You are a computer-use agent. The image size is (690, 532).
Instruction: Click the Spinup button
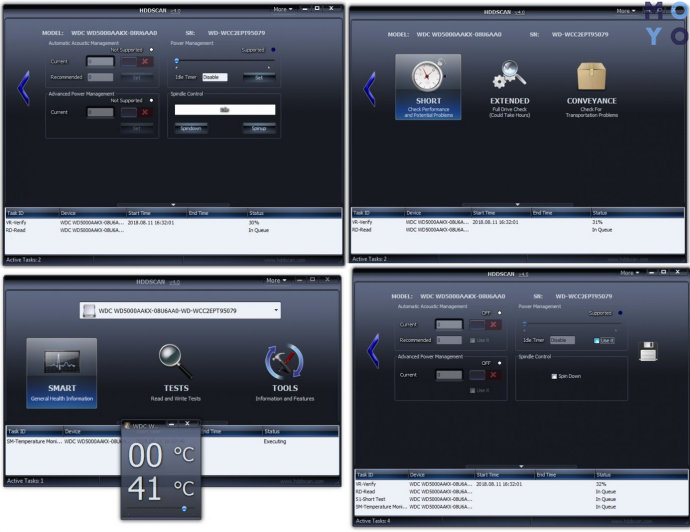(x=259, y=128)
